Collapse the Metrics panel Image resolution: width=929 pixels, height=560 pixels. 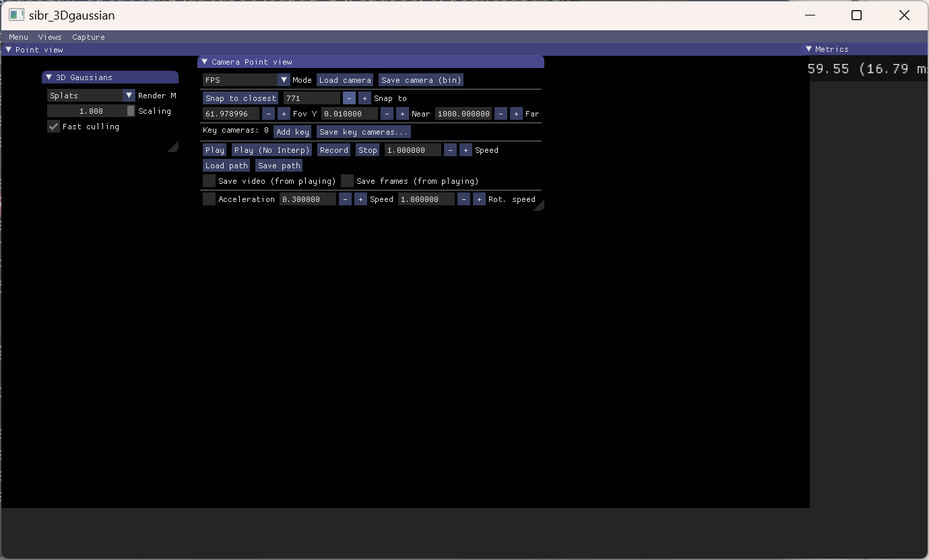click(x=808, y=48)
